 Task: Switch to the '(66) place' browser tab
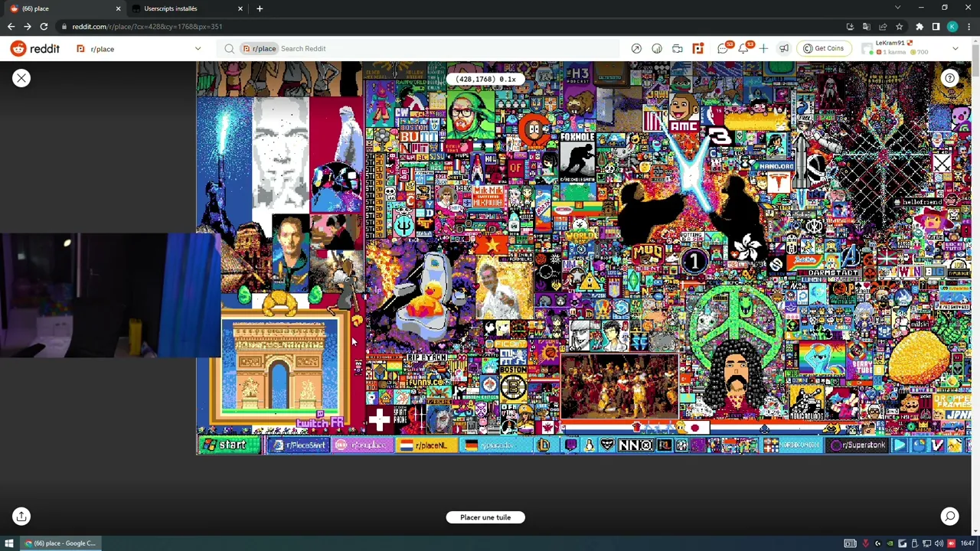click(61, 8)
